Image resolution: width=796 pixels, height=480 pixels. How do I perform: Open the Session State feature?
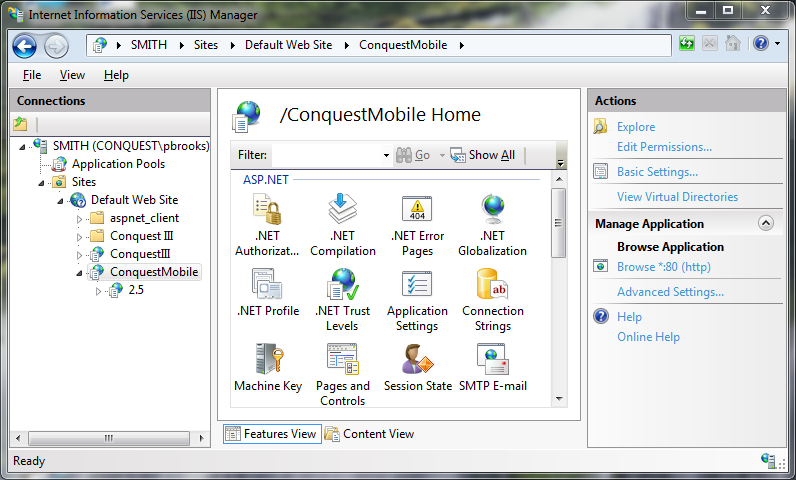(417, 368)
